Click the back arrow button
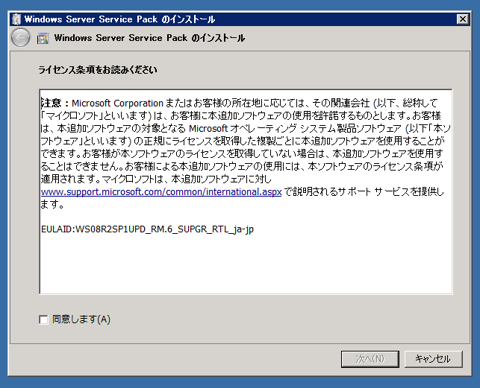480x388 pixels. pyautogui.click(x=21, y=38)
